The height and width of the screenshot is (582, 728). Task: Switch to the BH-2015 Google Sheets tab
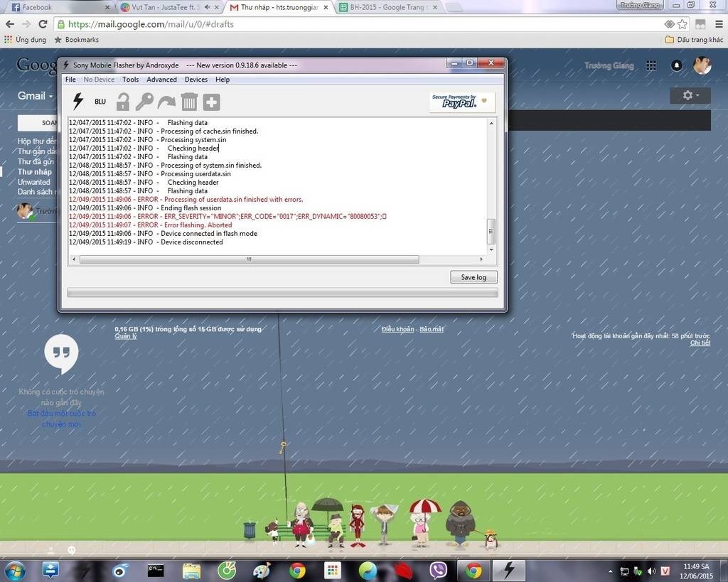click(x=386, y=7)
